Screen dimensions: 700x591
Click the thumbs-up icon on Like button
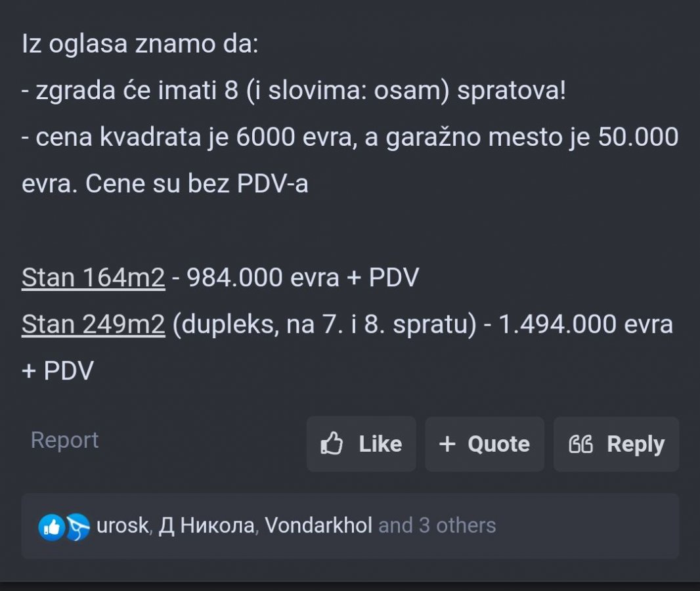click(x=332, y=445)
